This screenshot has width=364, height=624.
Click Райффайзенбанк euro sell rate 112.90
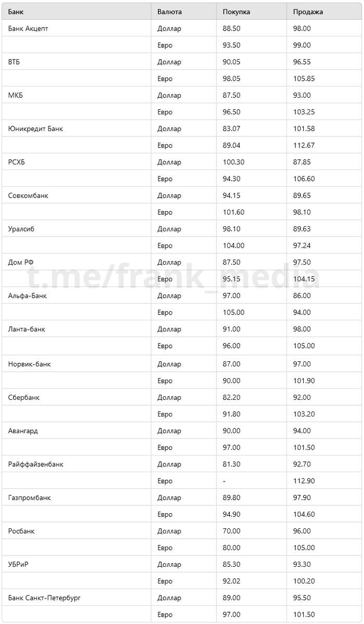(304, 480)
